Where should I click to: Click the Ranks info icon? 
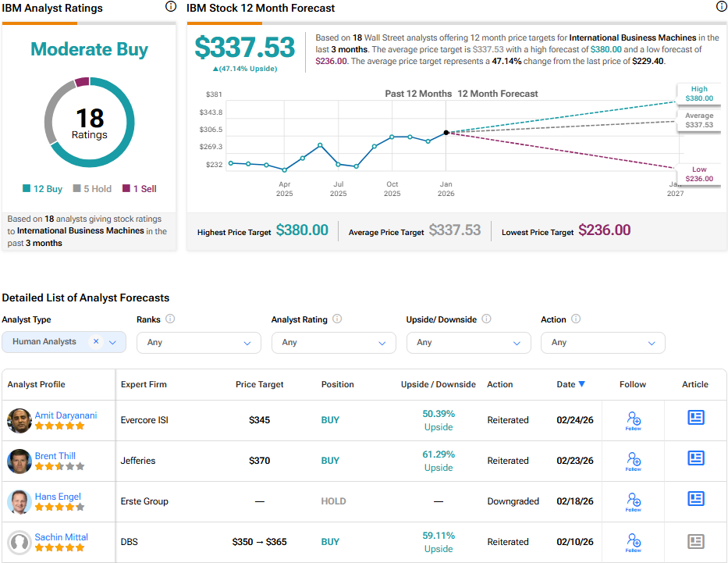[x=170, y=319]
